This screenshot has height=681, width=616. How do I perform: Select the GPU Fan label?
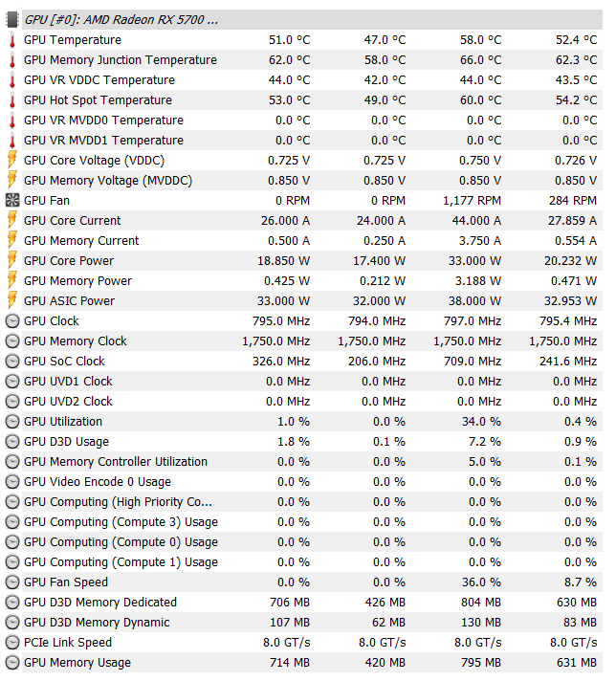(47, 201)
